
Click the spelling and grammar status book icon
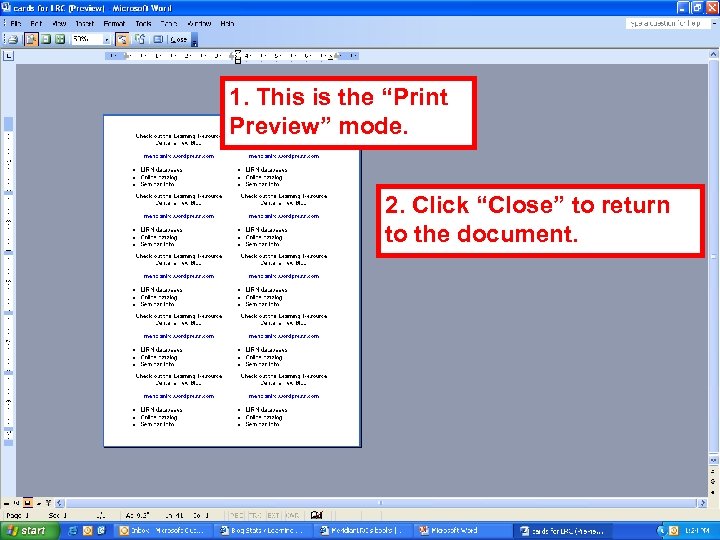coord(316,515)
